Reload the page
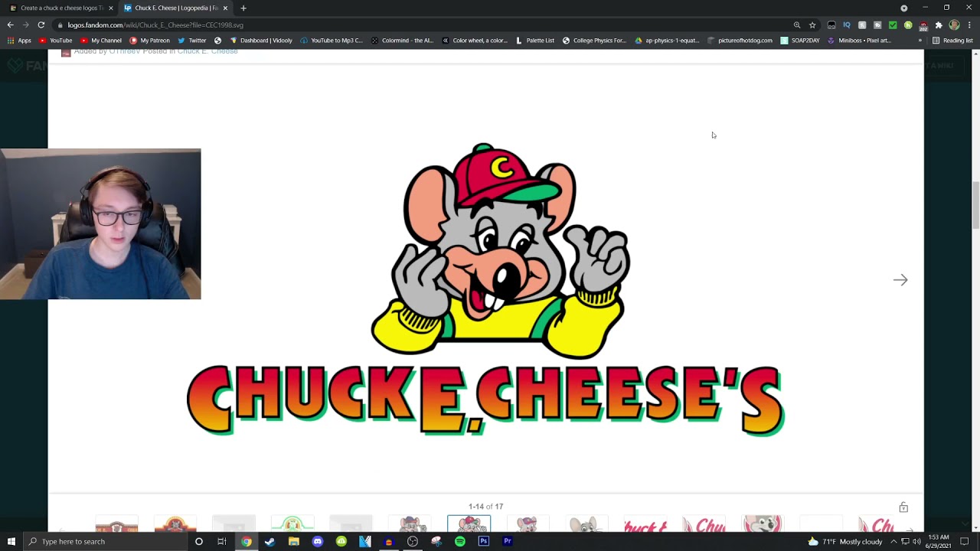Image resolution: width=980 pixels, height=551 pixels. click(41, 25)
